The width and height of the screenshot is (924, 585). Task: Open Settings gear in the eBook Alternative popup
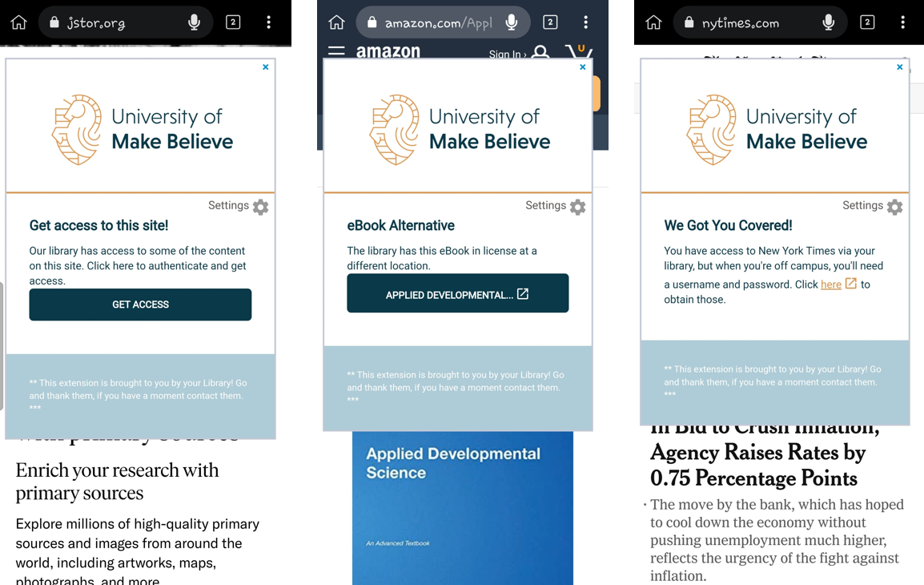pyautogui.click(x=577, y=207)
